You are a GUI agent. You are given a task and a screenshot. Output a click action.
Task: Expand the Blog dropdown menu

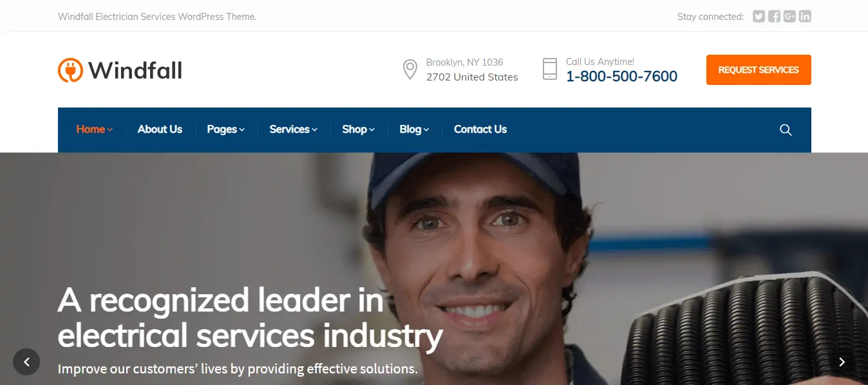click(x=414, y=129)
